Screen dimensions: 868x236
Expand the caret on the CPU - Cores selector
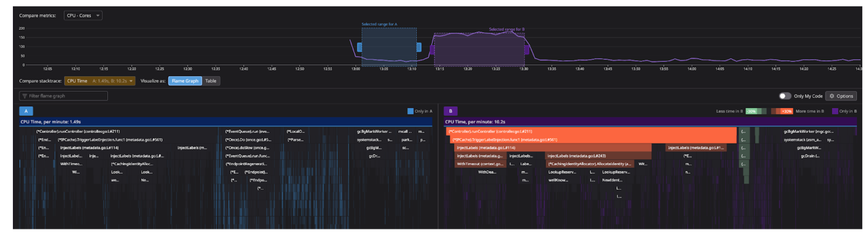[x=98, y=15]
